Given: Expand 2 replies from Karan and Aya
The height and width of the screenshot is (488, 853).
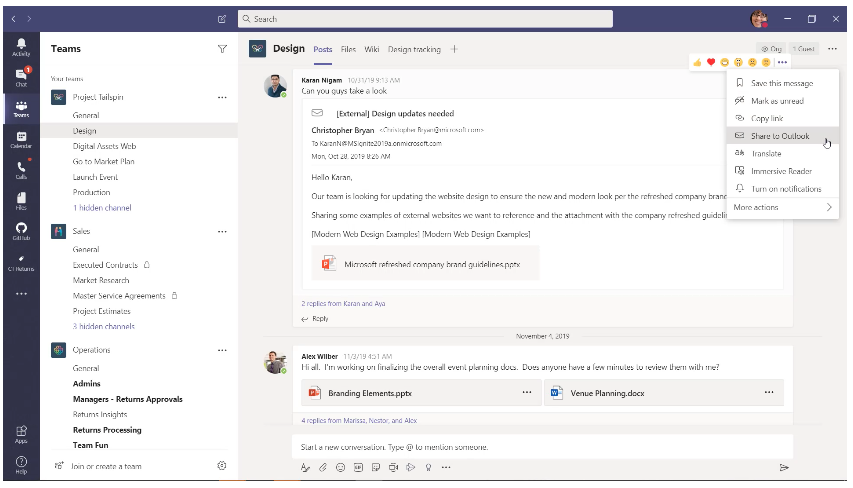Looking at the screenshot, I should [x=343, y=304].
